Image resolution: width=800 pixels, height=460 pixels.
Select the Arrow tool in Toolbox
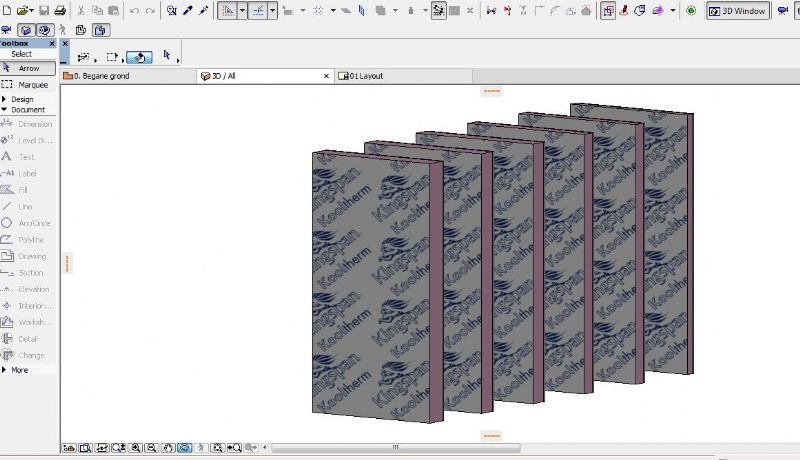pos(28,68)
